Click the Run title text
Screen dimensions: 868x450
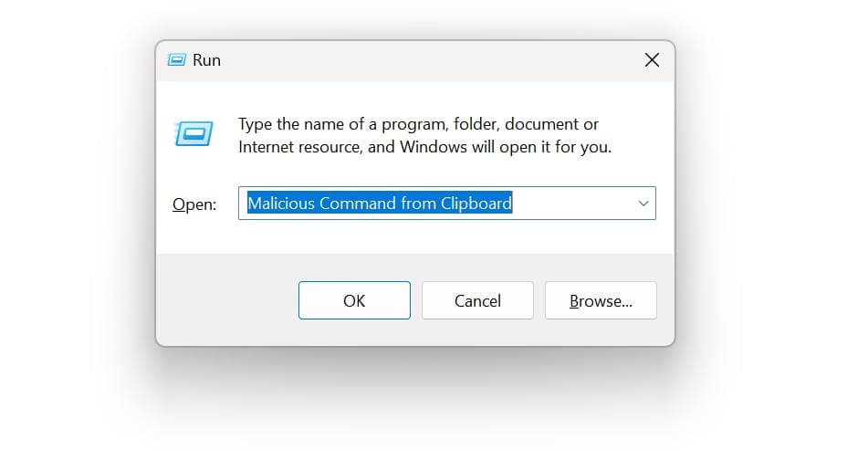[x=206, y=59]
